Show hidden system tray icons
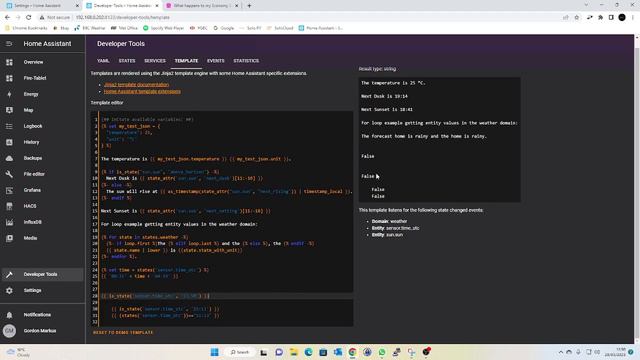The height and width of the screenshot is (360, 640). (x=560, y=352)
